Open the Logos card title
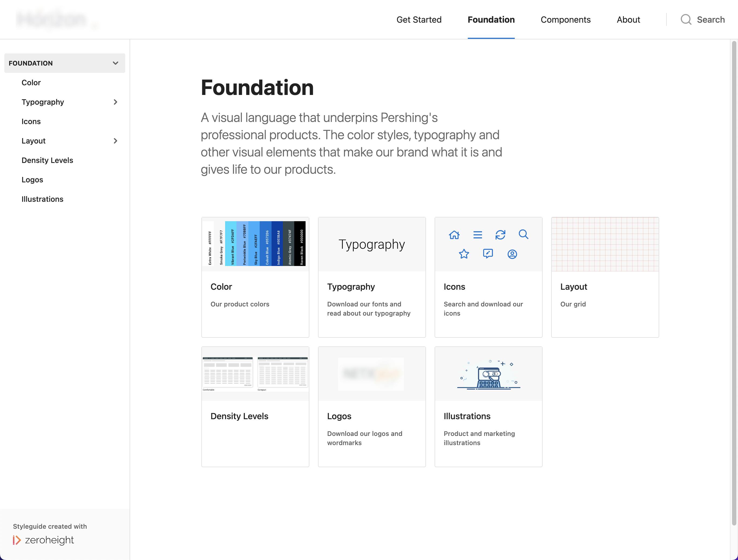 tap(339, 416)
